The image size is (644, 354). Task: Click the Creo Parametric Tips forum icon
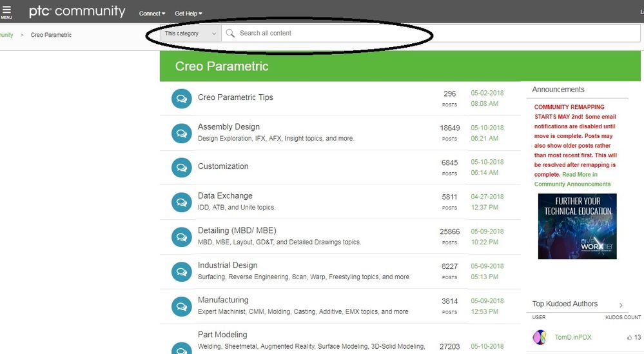click(182, 99)
